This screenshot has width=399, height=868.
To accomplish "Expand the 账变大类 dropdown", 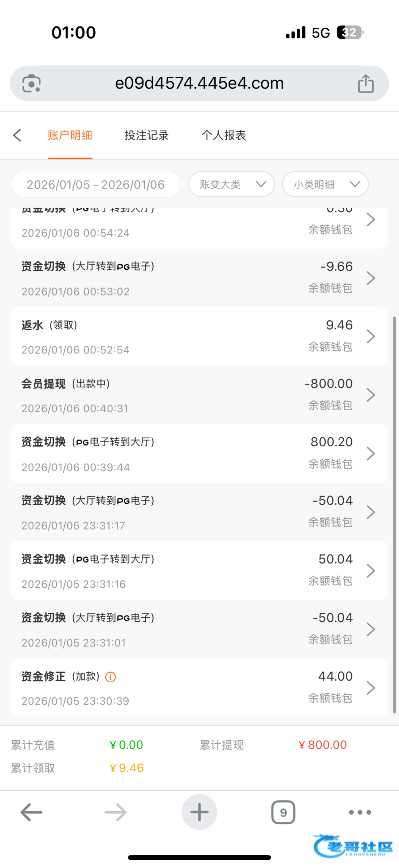I will [231, 184].
